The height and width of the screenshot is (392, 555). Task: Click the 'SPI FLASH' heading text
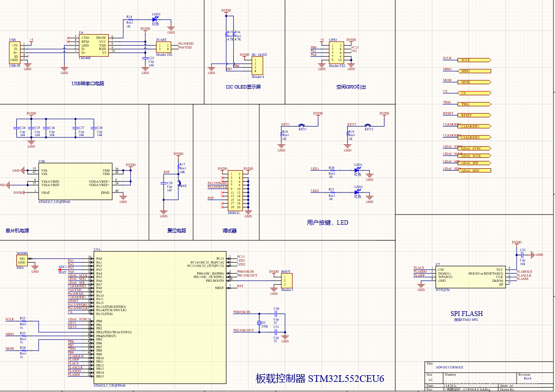[x=467, y=314]
